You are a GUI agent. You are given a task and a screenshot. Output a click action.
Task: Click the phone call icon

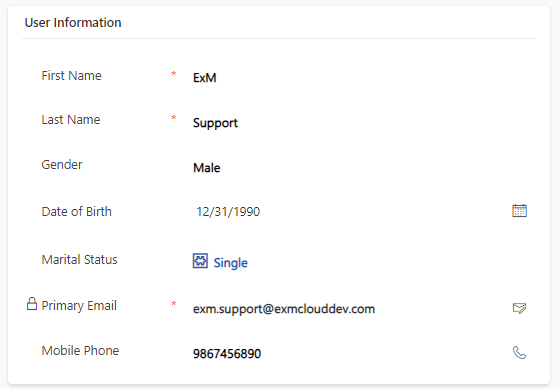(519, 353)
